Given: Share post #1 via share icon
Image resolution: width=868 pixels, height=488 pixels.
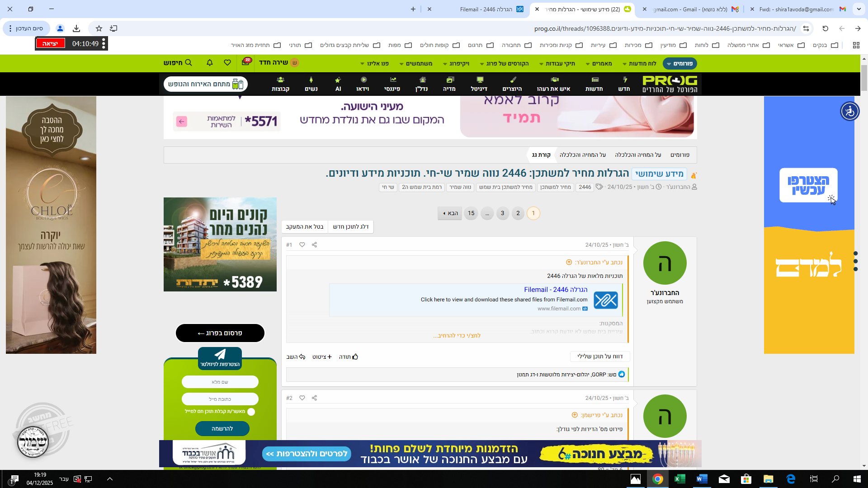Looking at the screenshot, I should 314,245.
